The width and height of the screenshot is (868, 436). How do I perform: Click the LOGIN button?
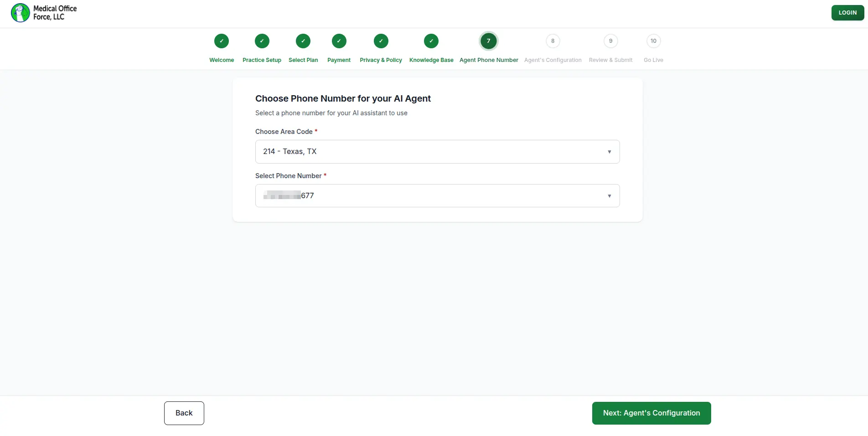848,13
